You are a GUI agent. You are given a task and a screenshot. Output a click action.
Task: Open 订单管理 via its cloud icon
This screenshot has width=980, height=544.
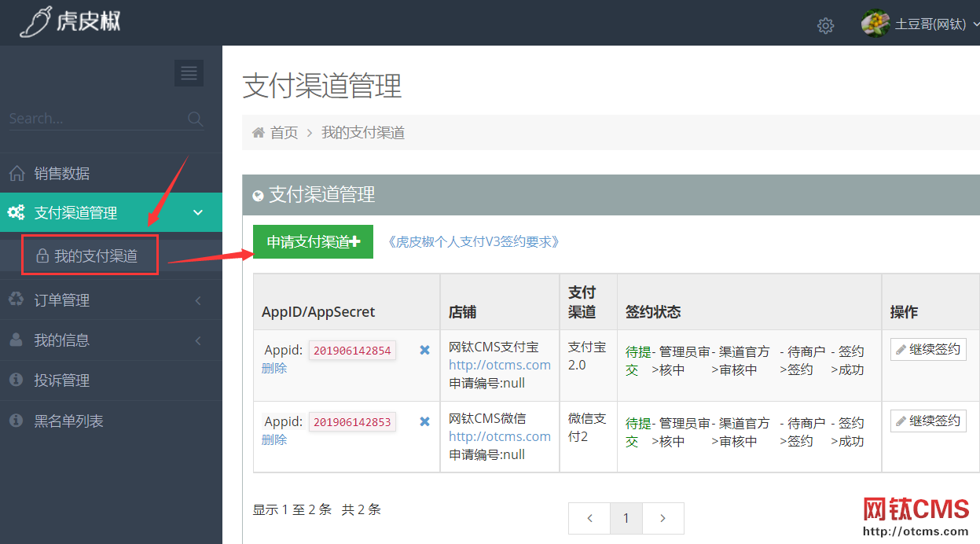point(17,300)
